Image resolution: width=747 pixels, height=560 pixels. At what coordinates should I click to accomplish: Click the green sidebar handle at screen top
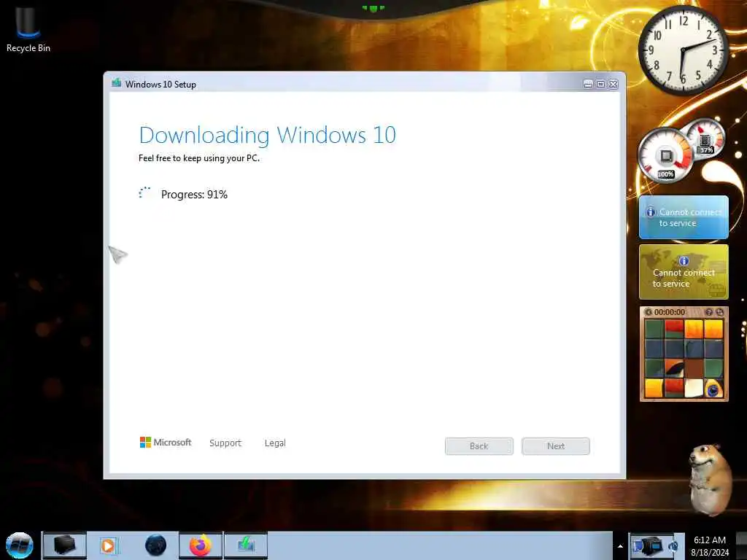coord(373,8)
